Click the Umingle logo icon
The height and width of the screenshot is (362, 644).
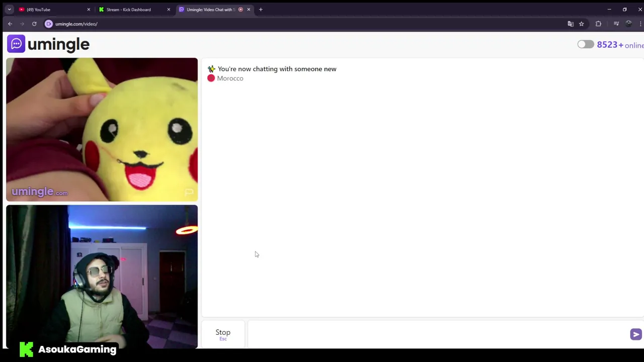[x=16, y=44]
